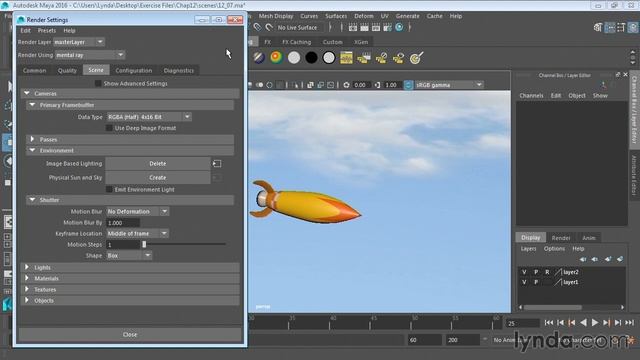The image size is (640, 360).
Task: Click the viewport gamma contrast icon
Action: coord(377,85)
